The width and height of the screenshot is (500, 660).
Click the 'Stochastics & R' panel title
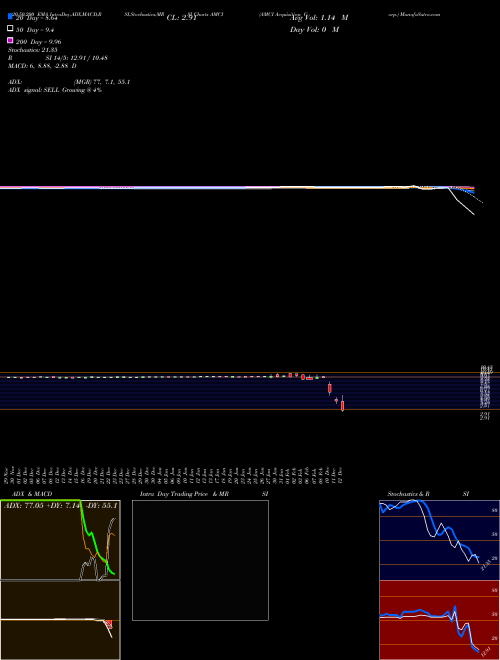[408, 494]
